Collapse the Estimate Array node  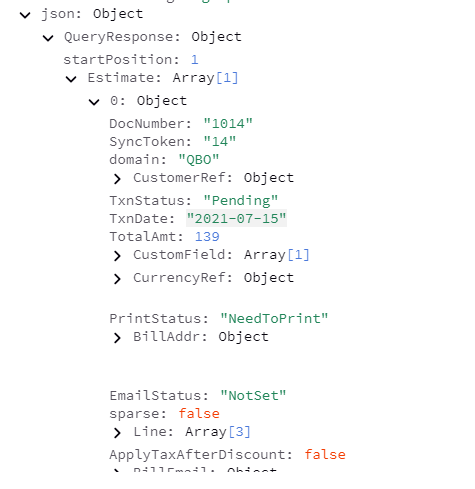tap(71, 79)
